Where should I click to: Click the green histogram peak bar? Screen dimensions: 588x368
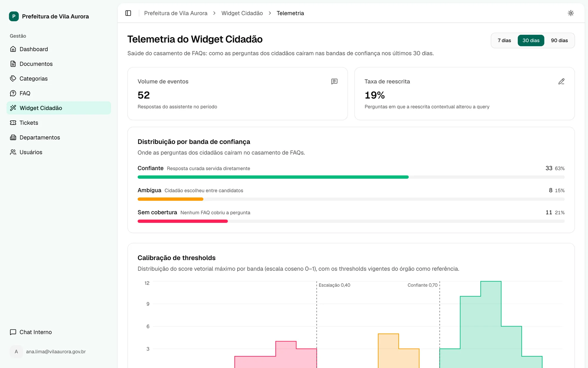pyautogui.click(x=491, y=324)
